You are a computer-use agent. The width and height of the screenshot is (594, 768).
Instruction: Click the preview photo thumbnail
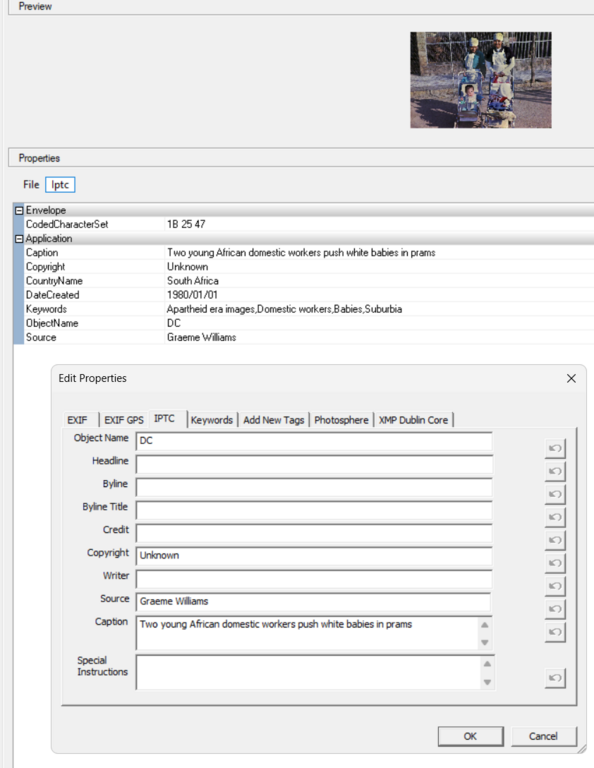point(481,80)
